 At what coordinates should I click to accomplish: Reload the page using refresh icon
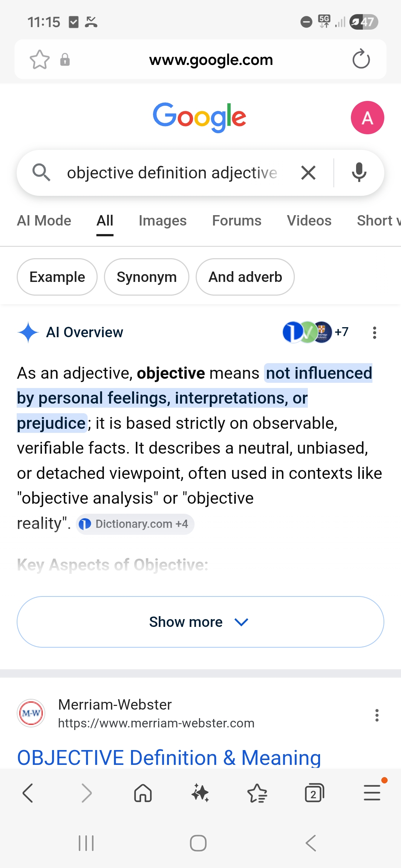[x=361, y=59]
